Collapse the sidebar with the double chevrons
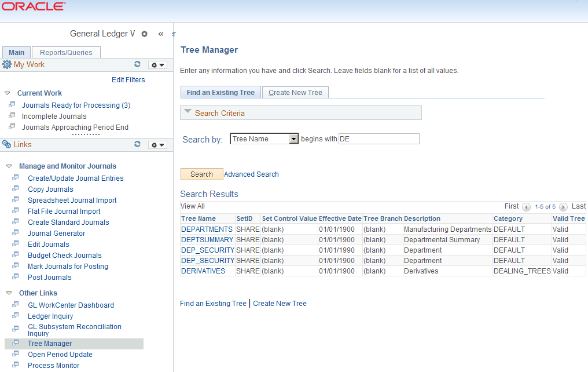 161,34
